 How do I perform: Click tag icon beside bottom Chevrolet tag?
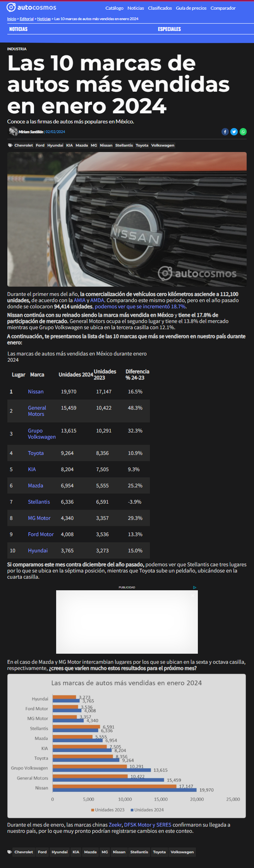coord(10,852)
